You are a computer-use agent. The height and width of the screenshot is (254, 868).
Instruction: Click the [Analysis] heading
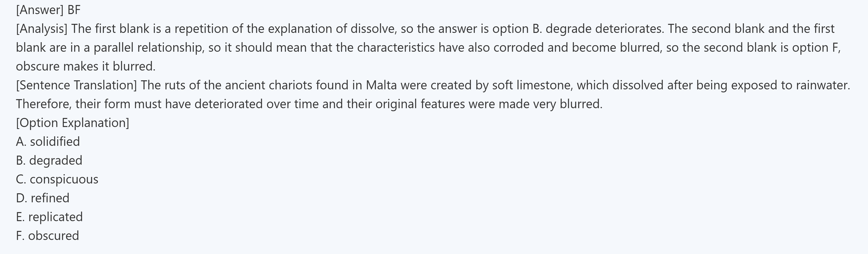click(41, 29)
